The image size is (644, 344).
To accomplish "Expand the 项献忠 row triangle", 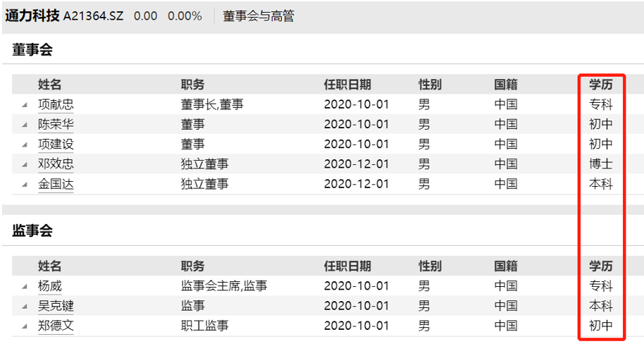I will click(25, 105).
